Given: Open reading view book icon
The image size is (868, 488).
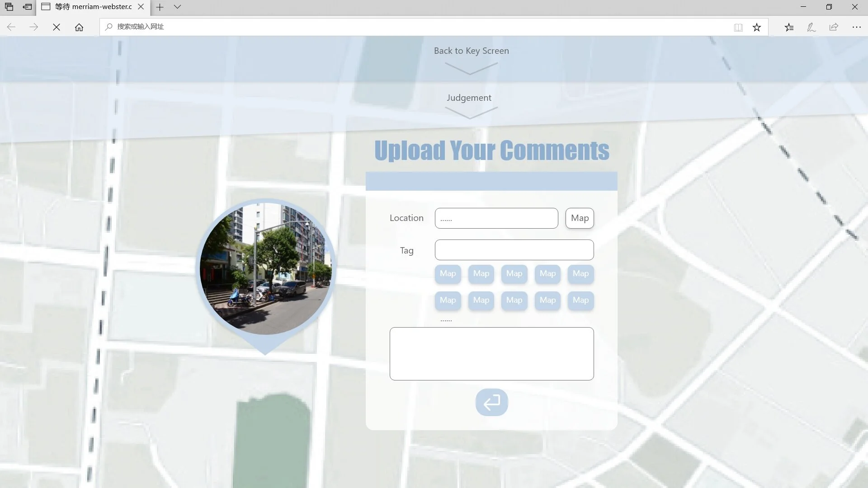Looking at the screenshot, I should pos(738,27).
